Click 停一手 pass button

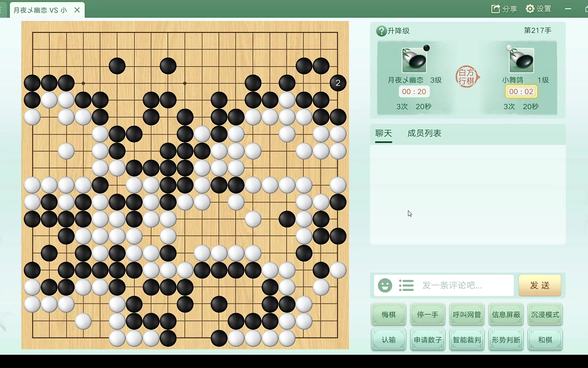[x=428, y=315]
